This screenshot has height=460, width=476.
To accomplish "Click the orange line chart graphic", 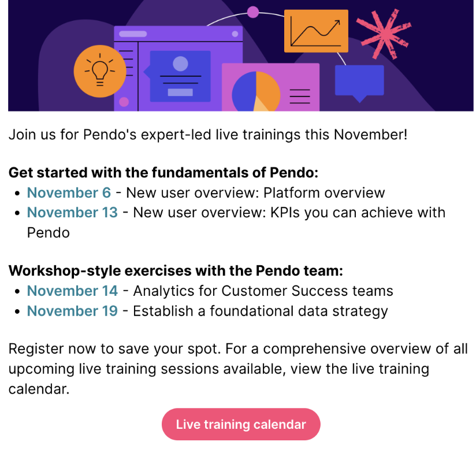I will [316, 31].
